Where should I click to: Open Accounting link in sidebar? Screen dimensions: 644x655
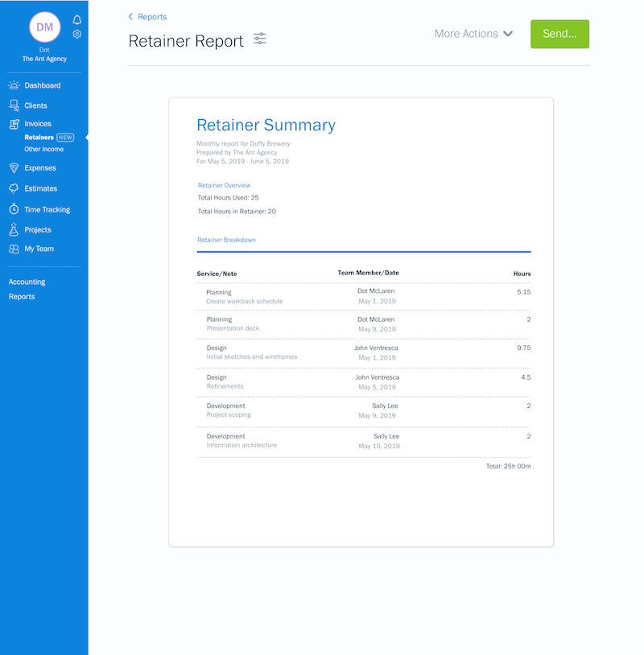[27, 282]
